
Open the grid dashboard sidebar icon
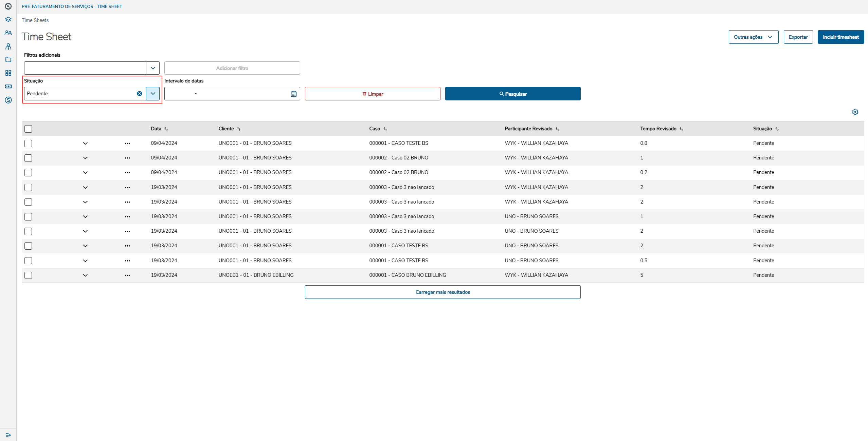click(x=8, y=73)
